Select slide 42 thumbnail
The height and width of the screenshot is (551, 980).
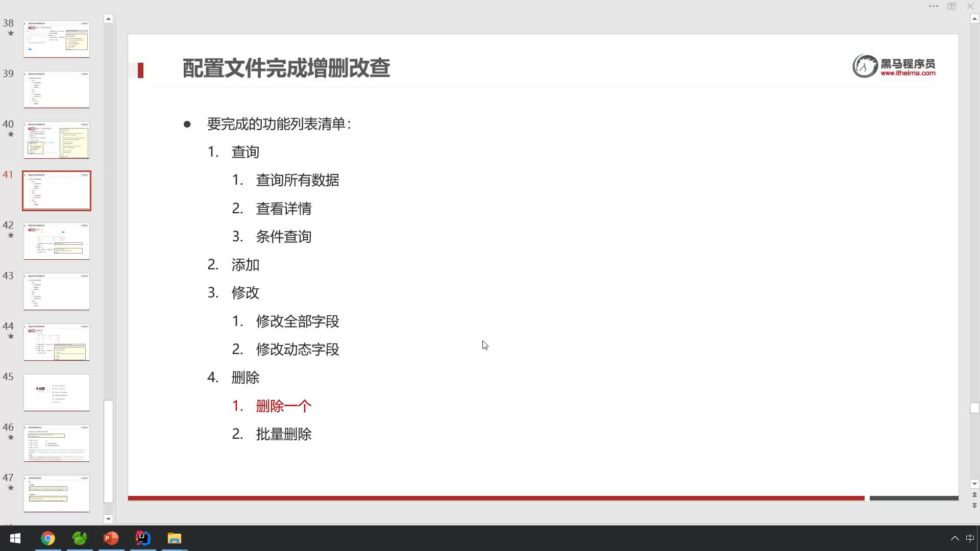[x=57, y=241]
